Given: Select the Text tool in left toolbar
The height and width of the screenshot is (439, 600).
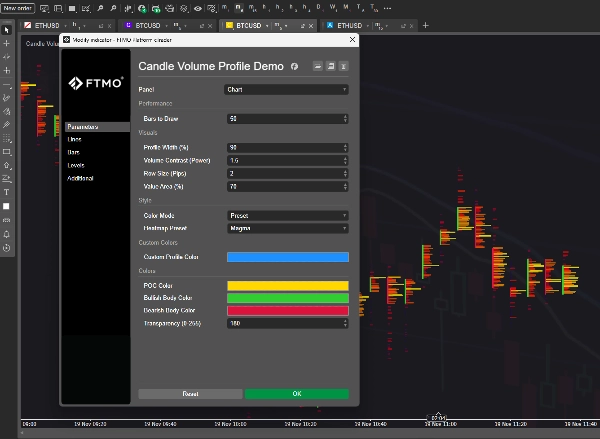Looking at the screenshot, I should point(7,193).
